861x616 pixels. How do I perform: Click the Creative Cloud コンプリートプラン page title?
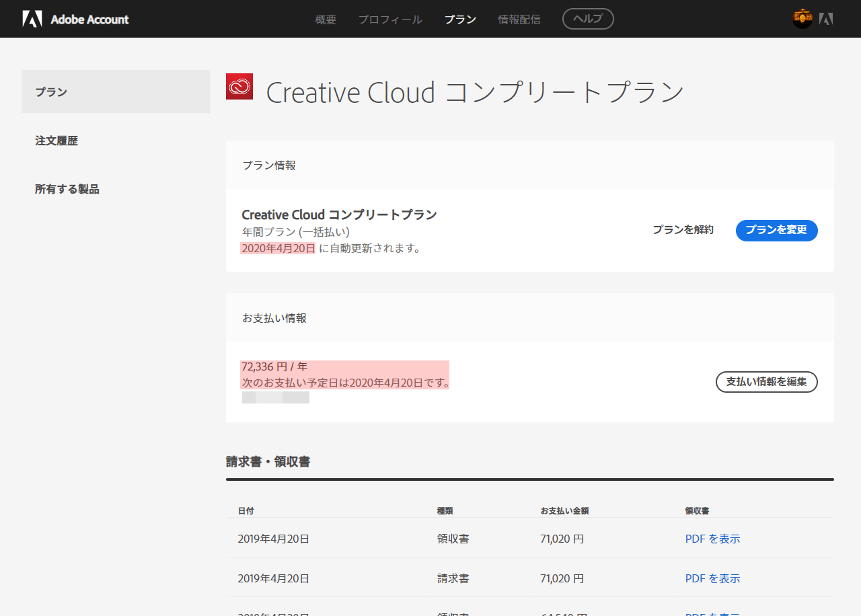(x=475, y=92)
